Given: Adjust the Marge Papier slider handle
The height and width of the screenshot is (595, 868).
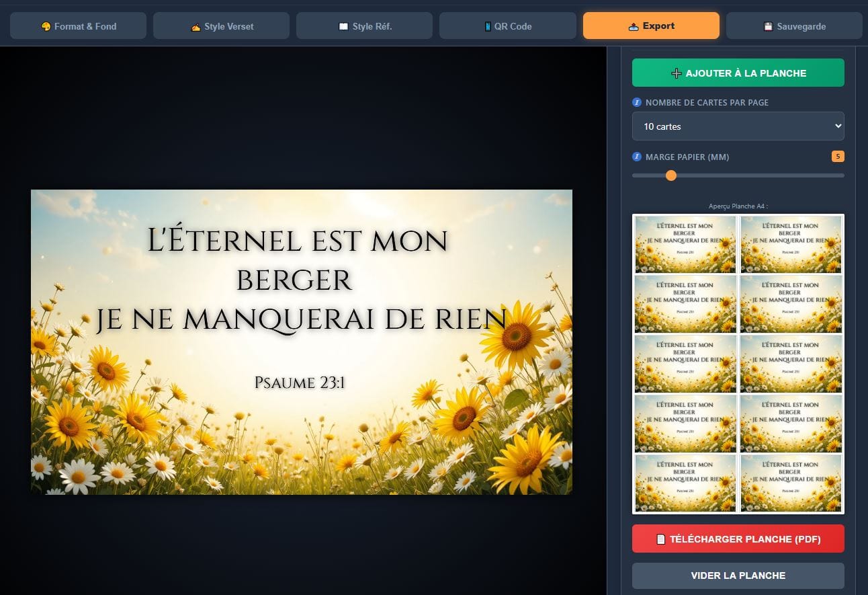Looking at the screenshot, I should click(670, 175).
